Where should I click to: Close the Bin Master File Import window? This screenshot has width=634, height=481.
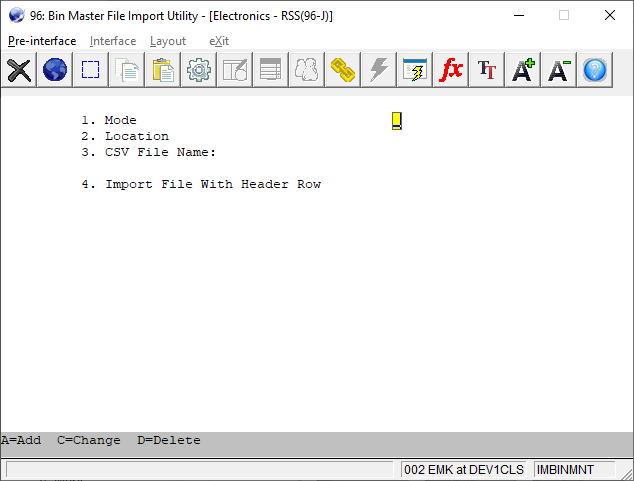click(x=610, y=16)
